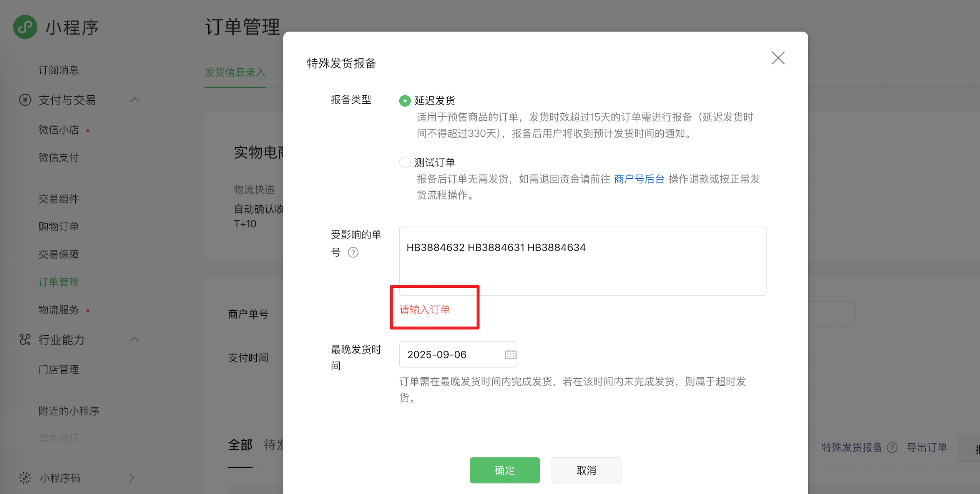Select the 延迟发货 radio option

tap(405, 101)
